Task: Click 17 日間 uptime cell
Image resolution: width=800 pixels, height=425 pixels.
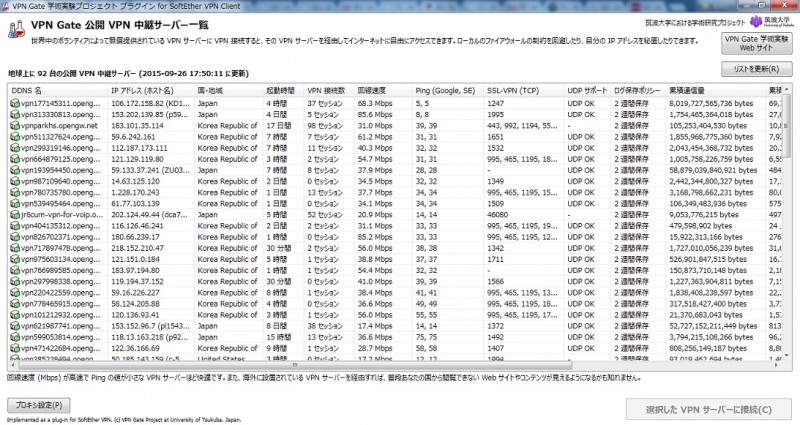Action: [279, 126]
